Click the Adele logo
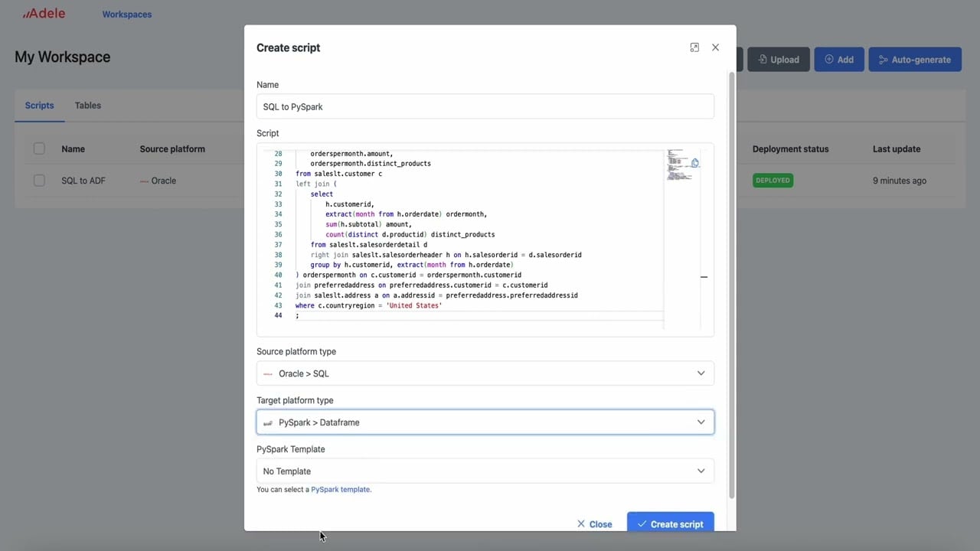This screenshot has height=551, width=980. click(44, 14)
